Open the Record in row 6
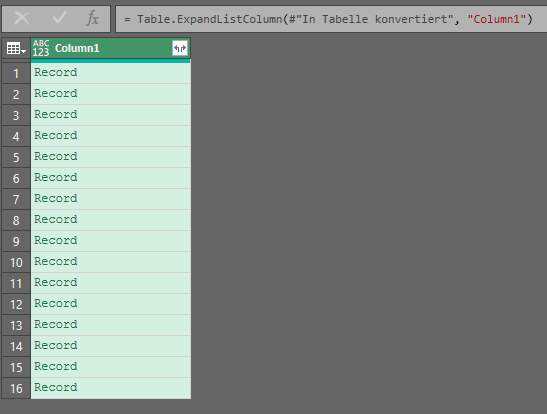Viewport: 547px width, 414px height. pyautogui.click(x=56, y=177)
